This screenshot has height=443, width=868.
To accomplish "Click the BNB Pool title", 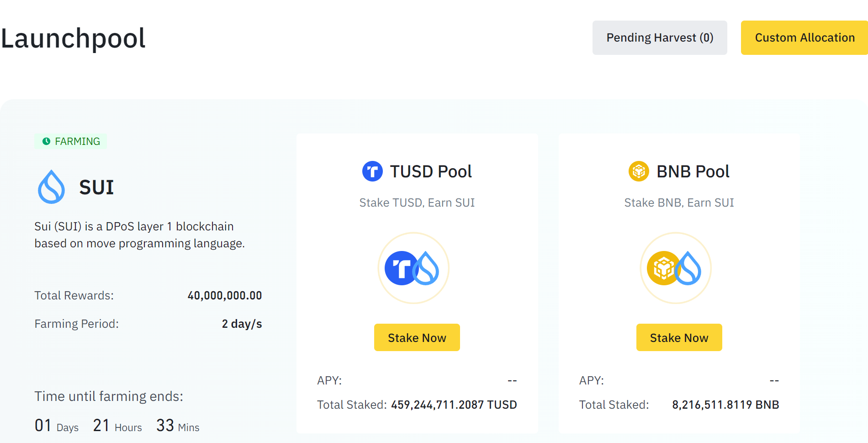I will pos(693,171).
